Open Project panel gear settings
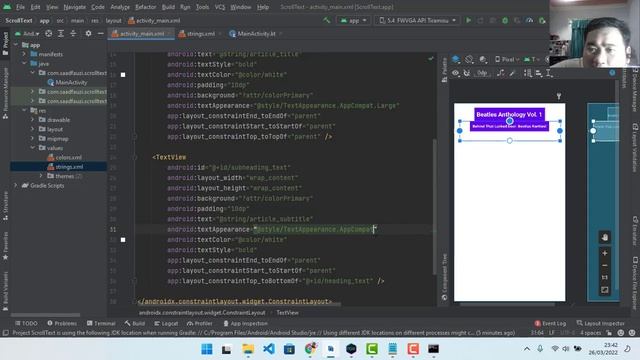Image resolution: width=640 pixels, height=360 pixels. (x=88, y=33)
